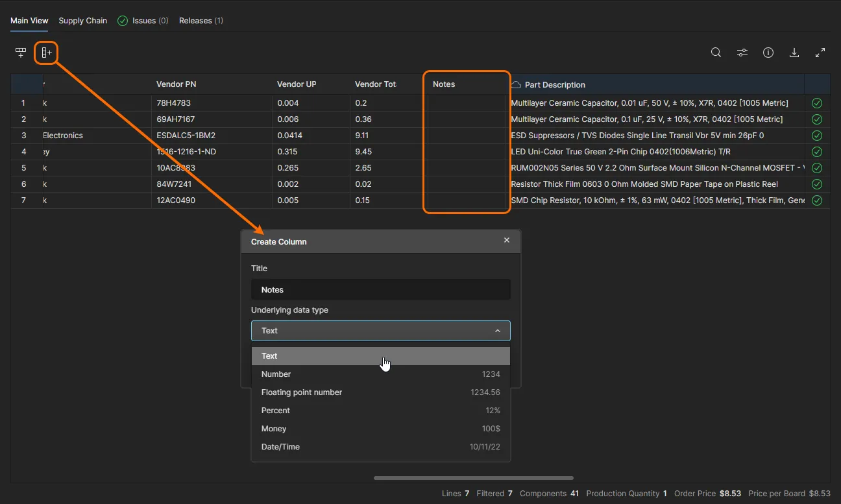
Task: Click the add column icon
Action: [x=47, y=53]
